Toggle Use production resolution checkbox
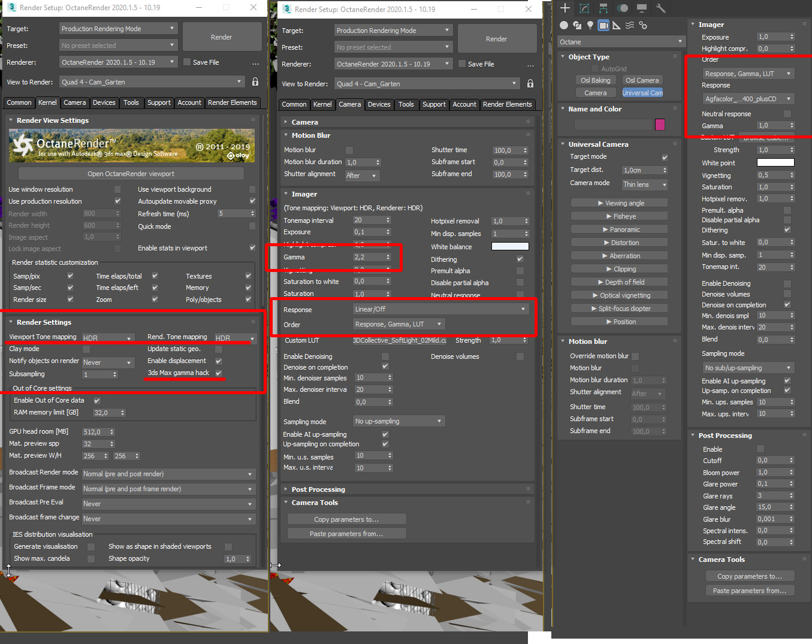The width and height of the screenshot is (812, 644). 117,201
